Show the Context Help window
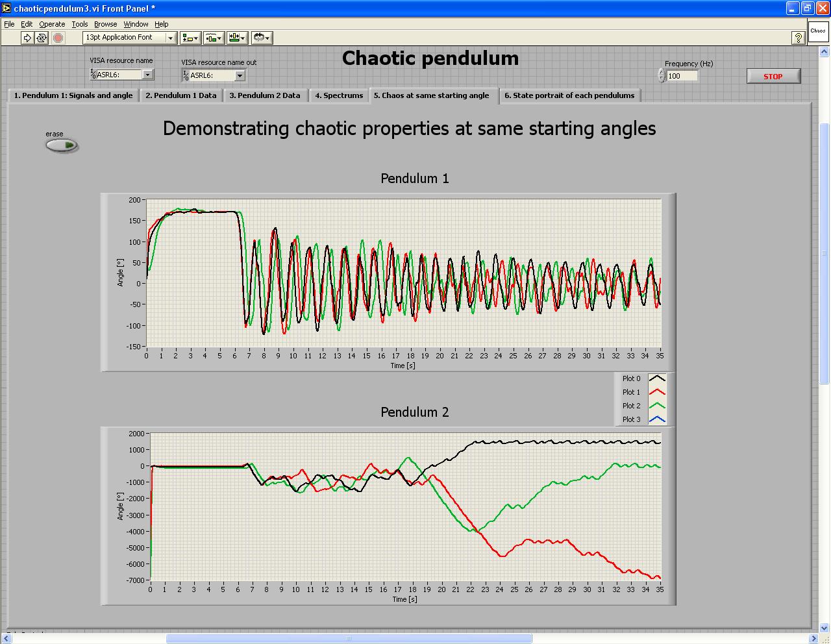Viewport: 831px width, 644px height. (799, 38)
